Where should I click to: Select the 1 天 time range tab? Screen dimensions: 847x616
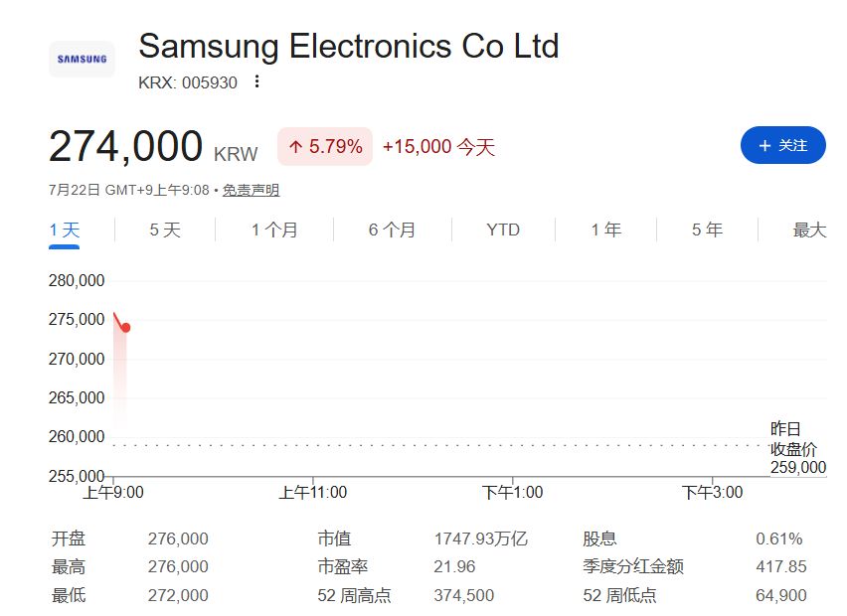click(x=65, y=231)
